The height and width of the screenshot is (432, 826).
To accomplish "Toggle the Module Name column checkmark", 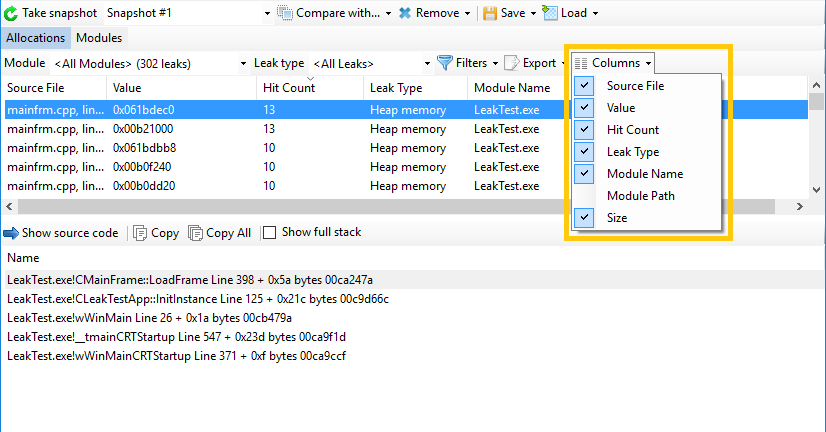I will pyautogui.click(x=584, y=174).
